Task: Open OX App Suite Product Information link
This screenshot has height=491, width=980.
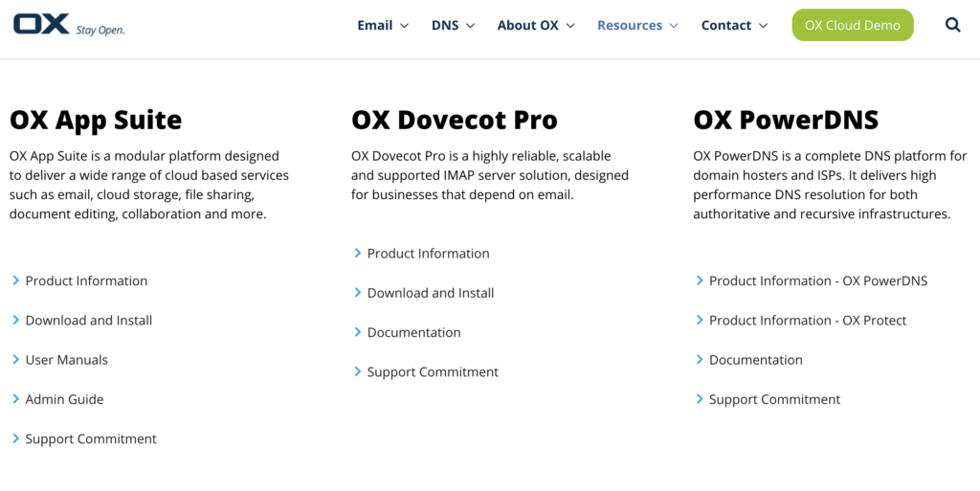Action: tap(86, 281)
